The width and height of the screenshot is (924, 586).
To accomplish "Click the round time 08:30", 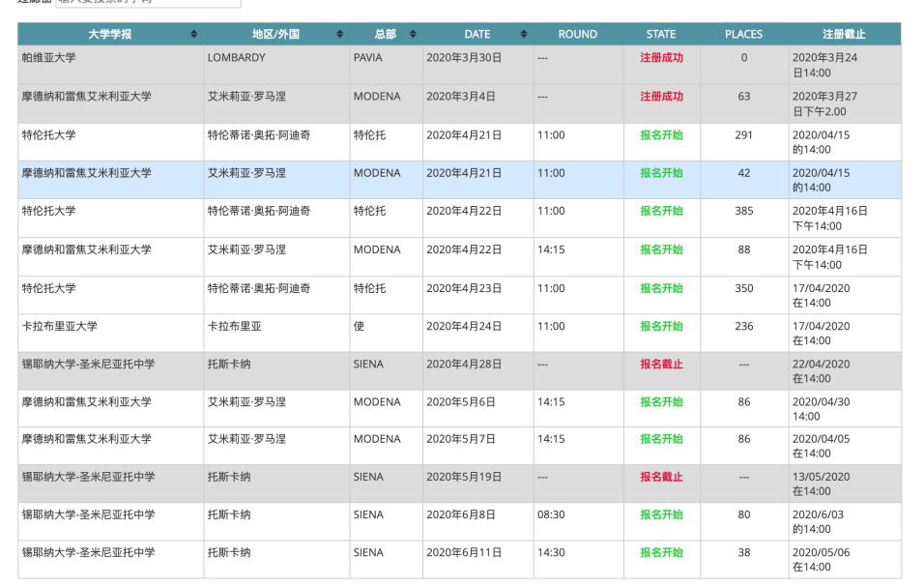I will [551, 514].
